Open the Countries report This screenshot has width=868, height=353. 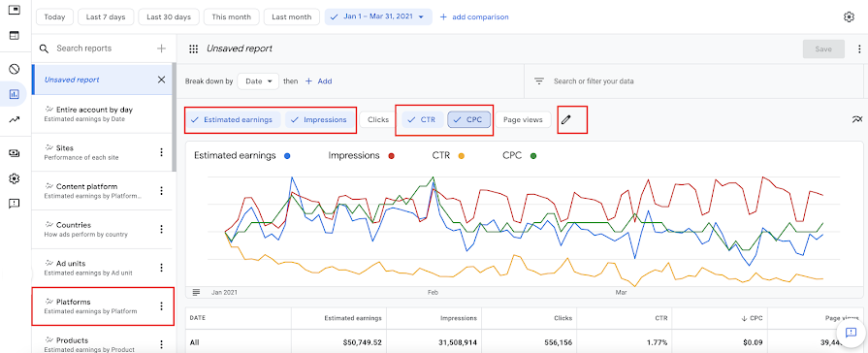point(103,229)
